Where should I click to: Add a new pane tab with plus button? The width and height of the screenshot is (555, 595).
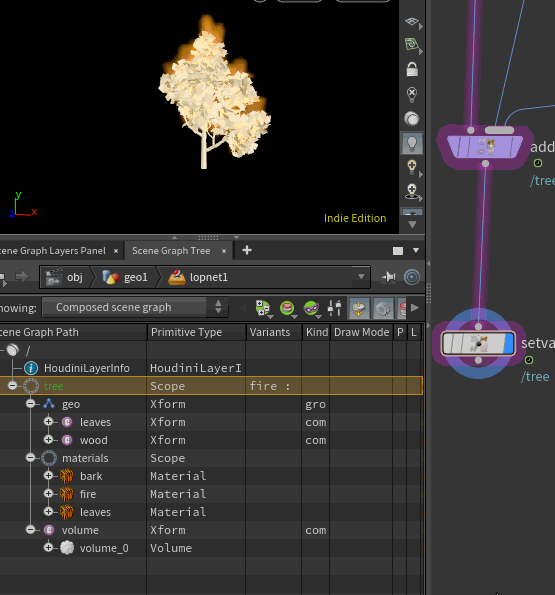point(247,250)
